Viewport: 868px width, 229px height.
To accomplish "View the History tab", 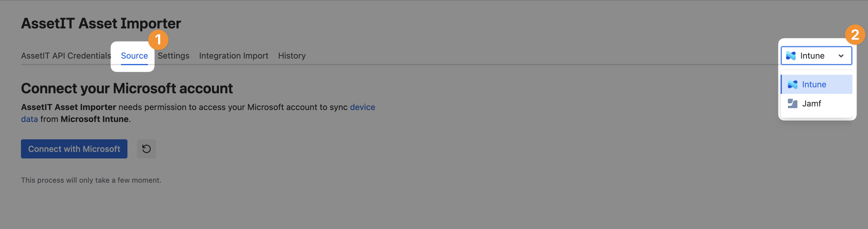I will tap(291, 56).
